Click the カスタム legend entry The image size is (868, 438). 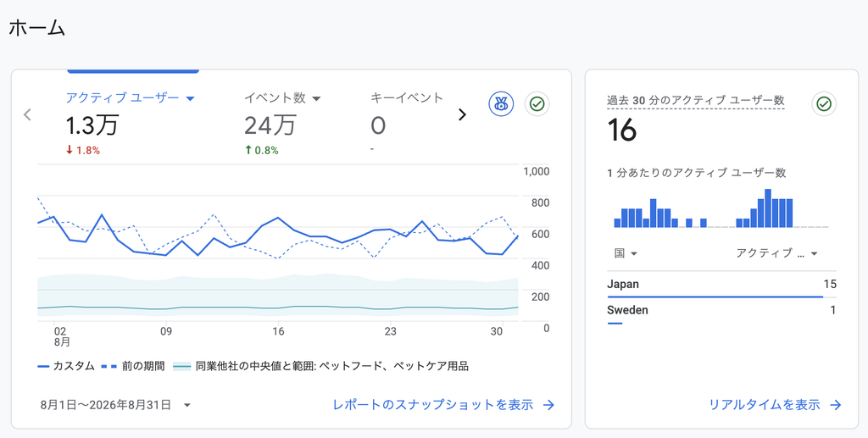point(66,366)
